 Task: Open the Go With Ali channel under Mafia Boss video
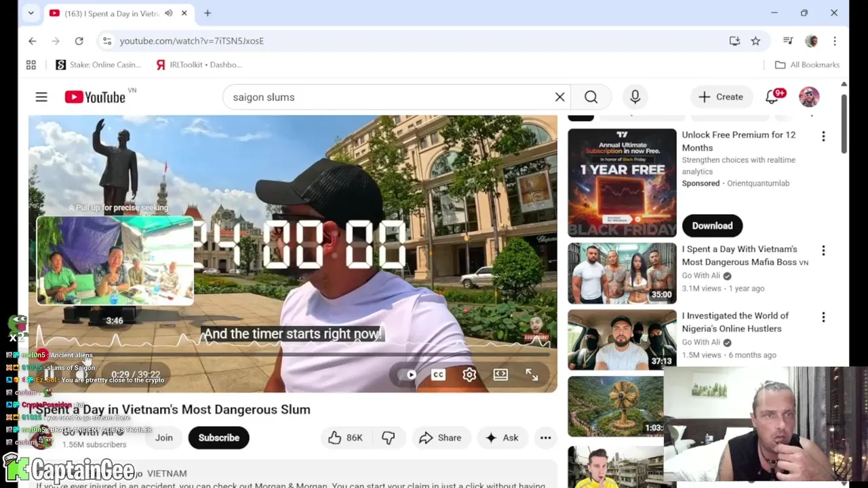(x=701, y=276)
